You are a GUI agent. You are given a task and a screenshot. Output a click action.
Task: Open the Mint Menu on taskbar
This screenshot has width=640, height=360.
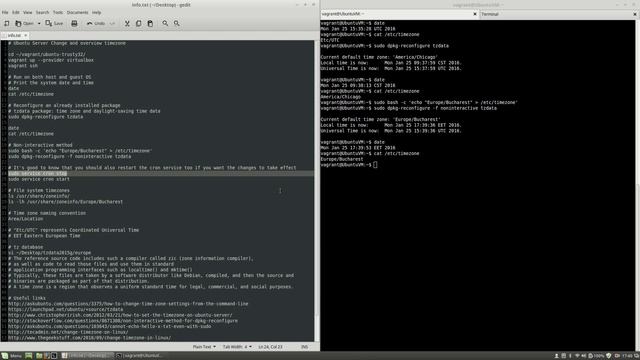(11, 356)
